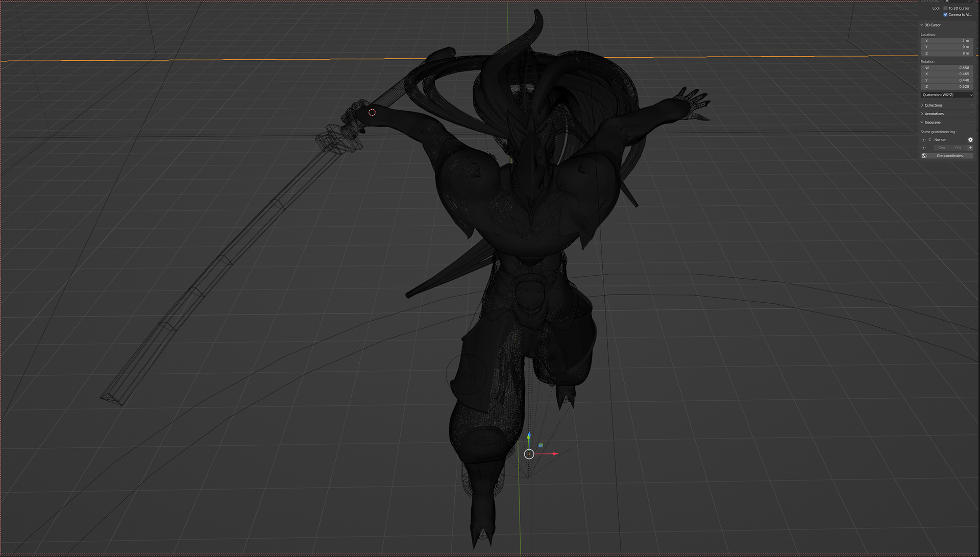Image resolution: width=980 pixels, height=557 pixels.
Task: Click the Rotation W value field
Action: point(947,68)
